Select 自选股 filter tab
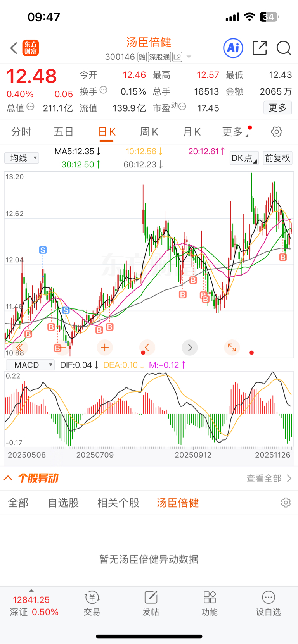Image resolution: width=298 pixels, height=644 pixels. [63, 503]
